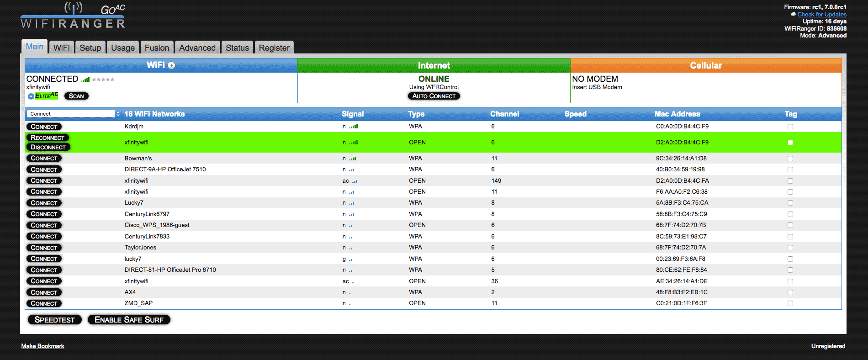Open the Connect dropdown selector
This screenshot has height=360, width=868.
[x=74, y=114]
